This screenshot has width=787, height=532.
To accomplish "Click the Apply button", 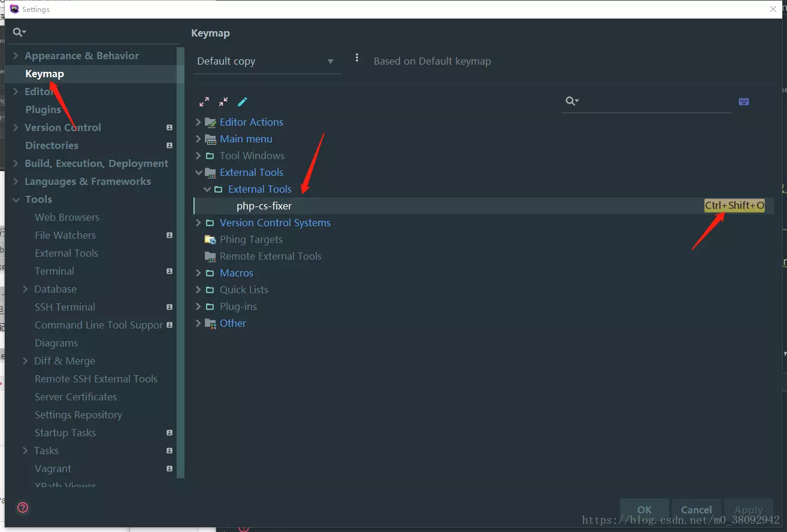I will (x=749, y=510).
